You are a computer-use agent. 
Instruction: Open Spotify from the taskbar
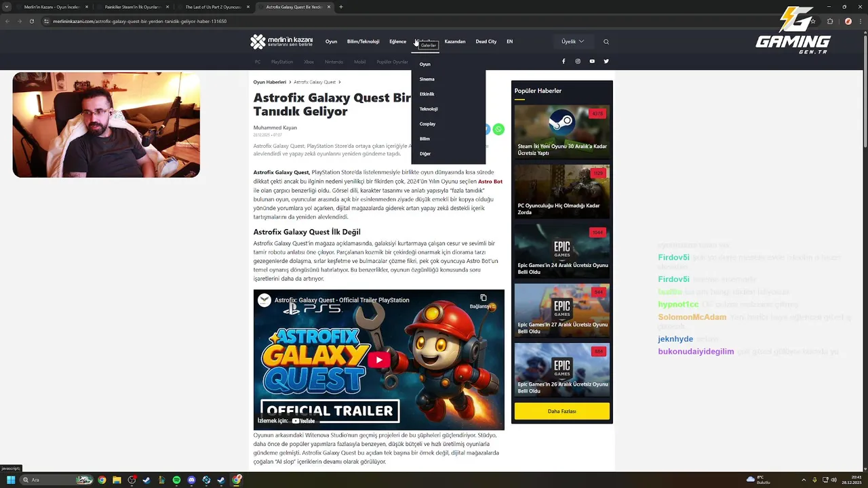coord(176,480)
